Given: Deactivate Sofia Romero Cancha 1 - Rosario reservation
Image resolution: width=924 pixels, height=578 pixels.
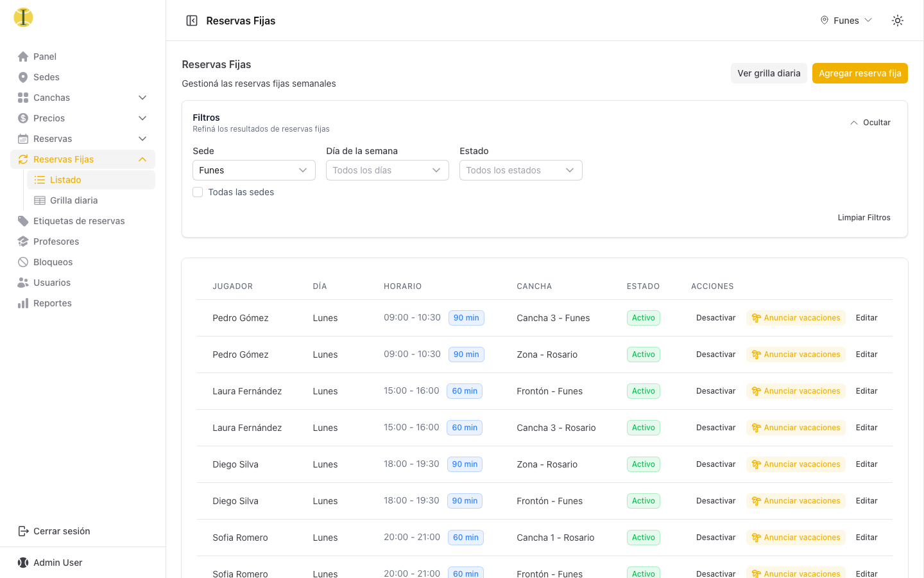Looking at the screenshot, I should point(716,538).
